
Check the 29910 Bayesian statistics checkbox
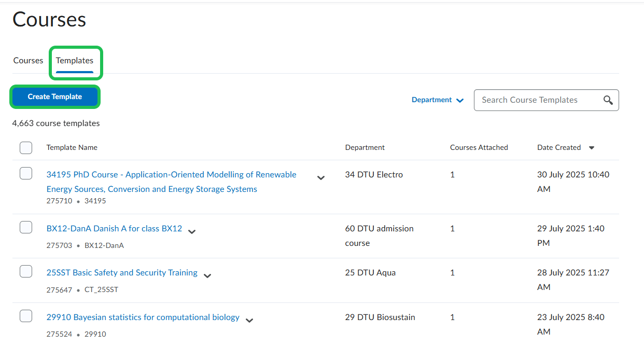click(x=26, y=316)
